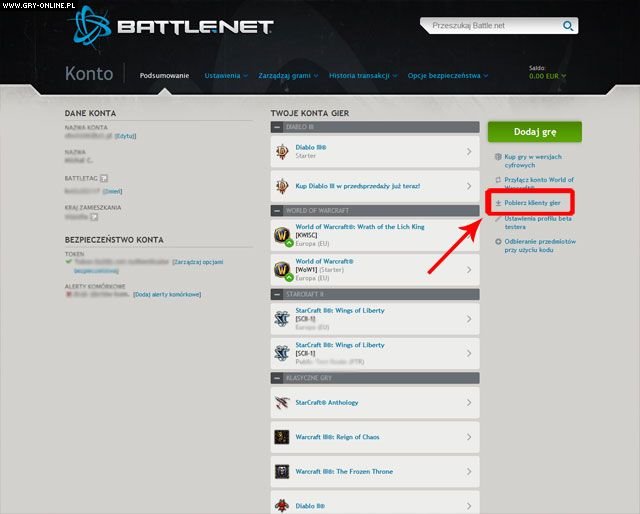This screenshot has height=514, width=640.
Task: Click the StarCraft Anthology icon
Action: [x=282, y=403]
